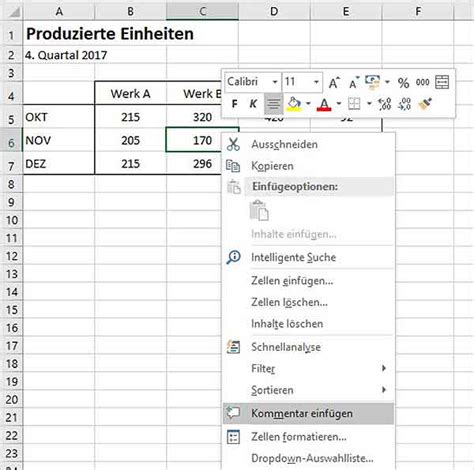The image size is (474, 470).
Task: Open Schnellanalyse from the context menu
Action: pyautogui.click(x=308, y=347)
